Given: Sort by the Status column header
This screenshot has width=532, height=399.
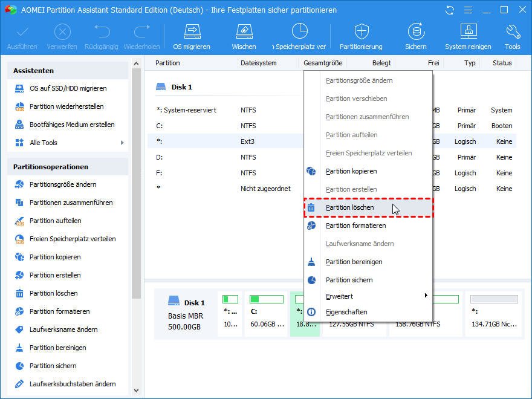Looking at the screenshot, I should (x=502, y=63).
